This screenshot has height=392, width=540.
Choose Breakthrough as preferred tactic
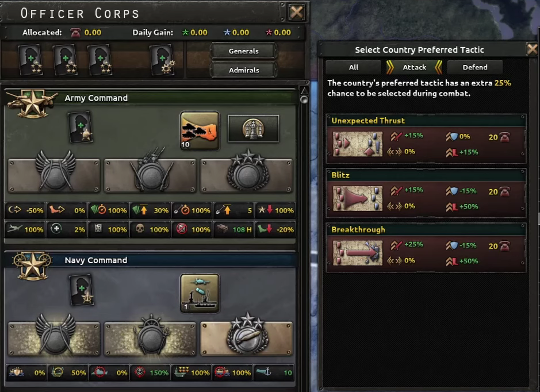point(426,248)
